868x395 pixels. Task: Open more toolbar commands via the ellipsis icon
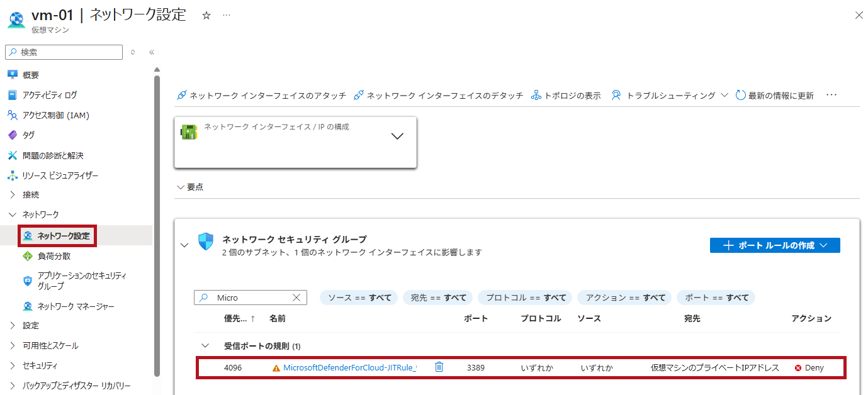pos(831,94)
